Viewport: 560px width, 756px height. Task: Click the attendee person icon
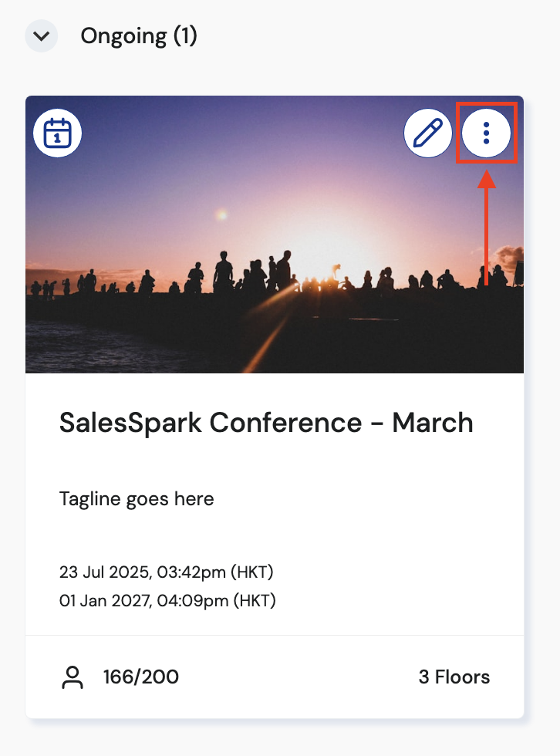(72, 678)
